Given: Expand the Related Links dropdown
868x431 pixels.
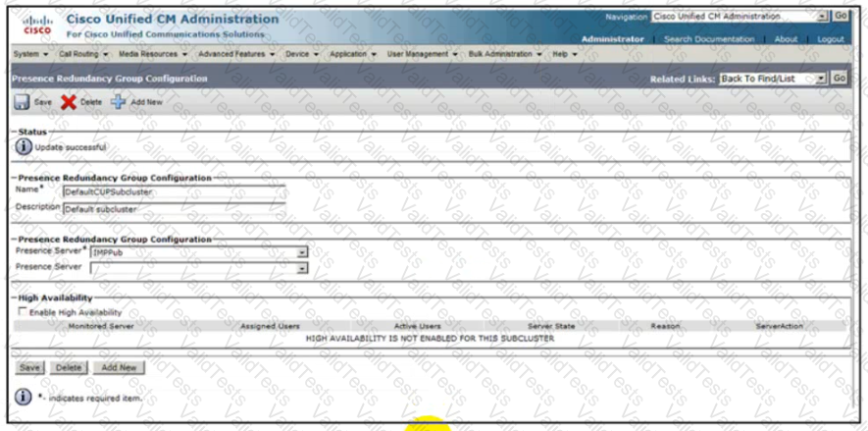Looking at the screenshot, I should point(773,79).
